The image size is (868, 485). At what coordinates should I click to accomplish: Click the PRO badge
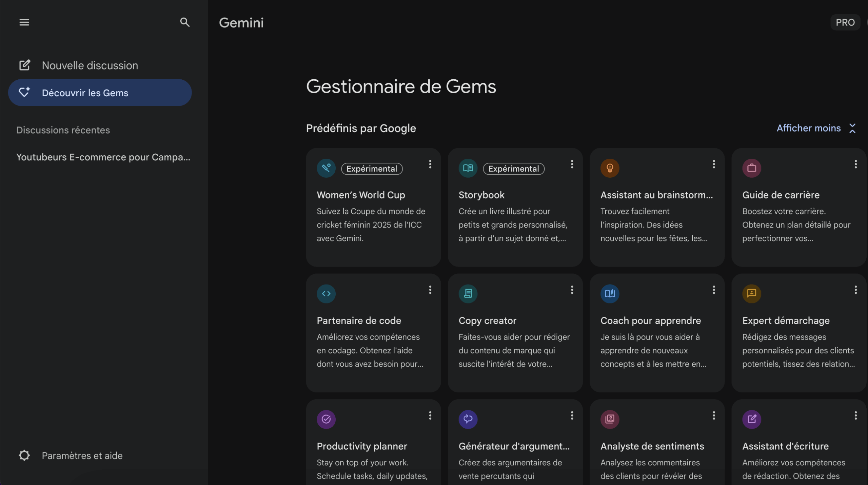(845, 22)
